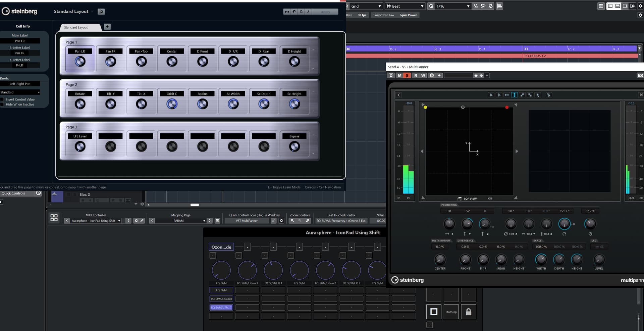Screen dimensions: 644x331
Task: Go to previous MIDI controller arrow
Action: click(x=67, y=221)
